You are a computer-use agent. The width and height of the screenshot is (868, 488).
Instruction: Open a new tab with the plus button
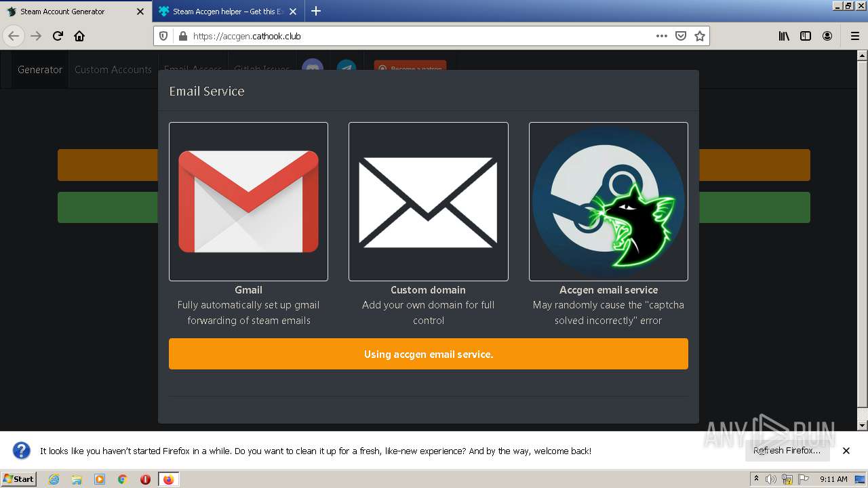tap(316, 11)
